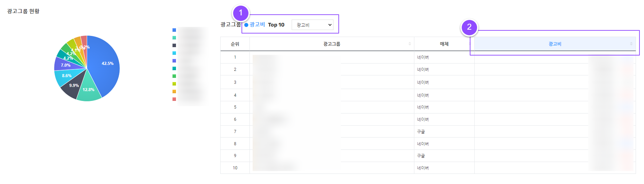Click the 12.8% pie slice
Screen dimensions: 644x184
89,91
